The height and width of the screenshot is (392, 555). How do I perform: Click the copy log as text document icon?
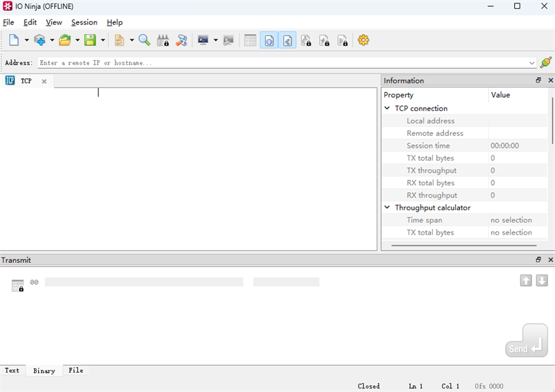click(119, 40)
